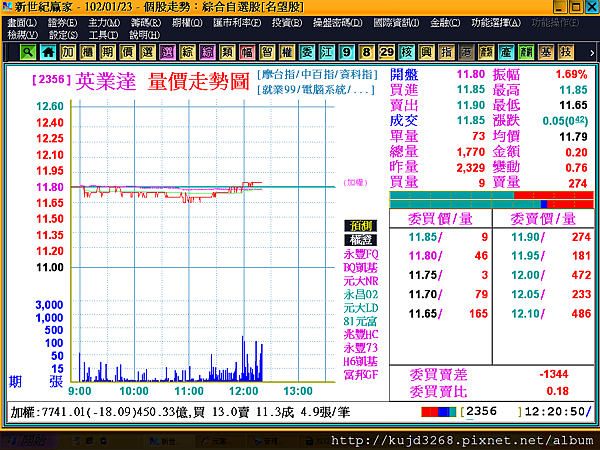Select warrant H6凱基 in list
This screenshot has width=600, height=450.
361,361
